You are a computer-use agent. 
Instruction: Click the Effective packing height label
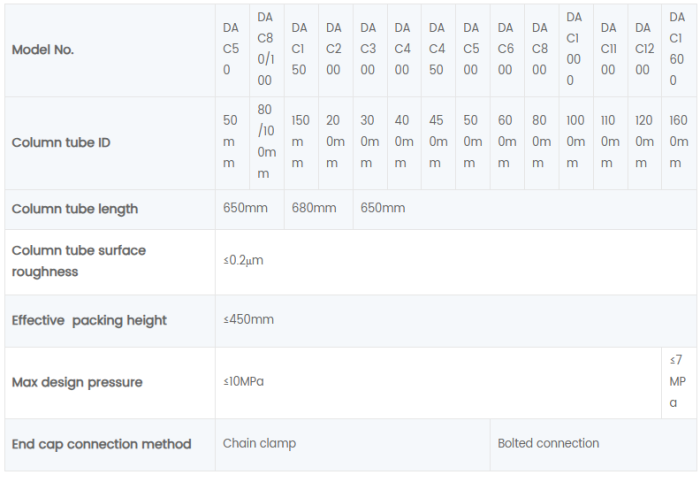pos(89,321)
